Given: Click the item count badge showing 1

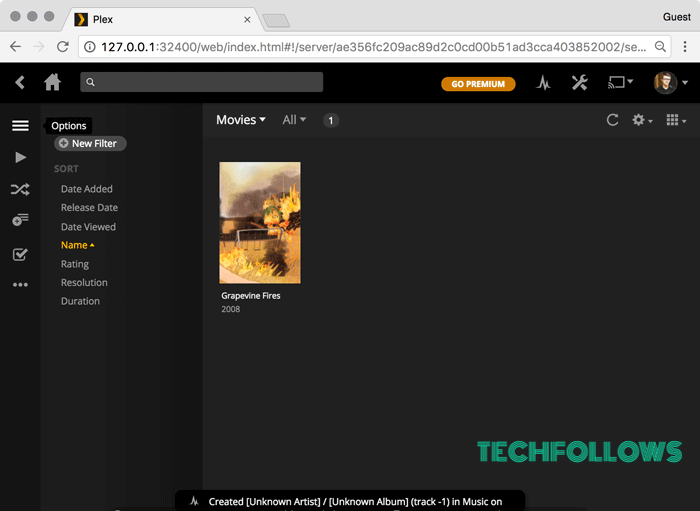Looking at the screenshot, I should tap(331, 120).
